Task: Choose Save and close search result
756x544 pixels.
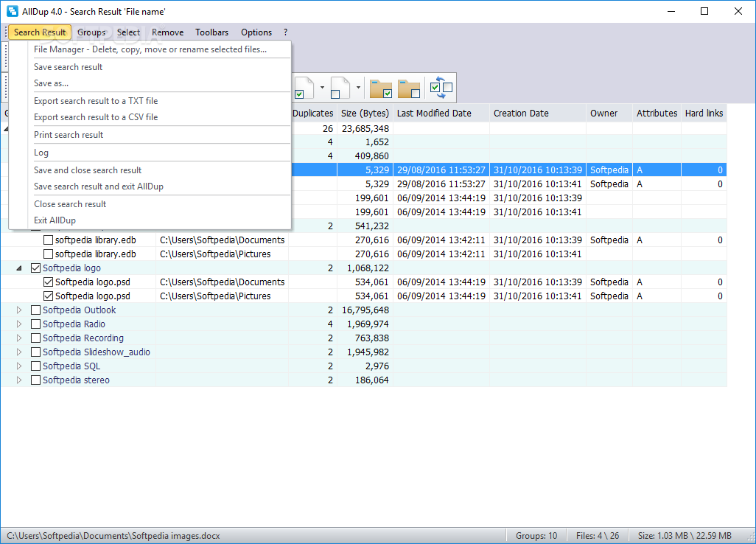Action: [150, 170]
